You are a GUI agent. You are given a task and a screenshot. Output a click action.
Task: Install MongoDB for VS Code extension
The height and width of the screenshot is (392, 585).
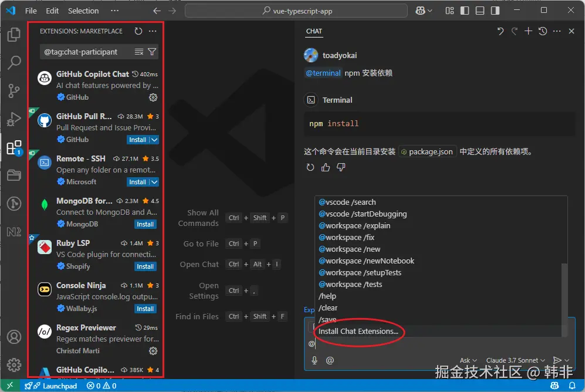pyautogui.click(x=145, y=224)
